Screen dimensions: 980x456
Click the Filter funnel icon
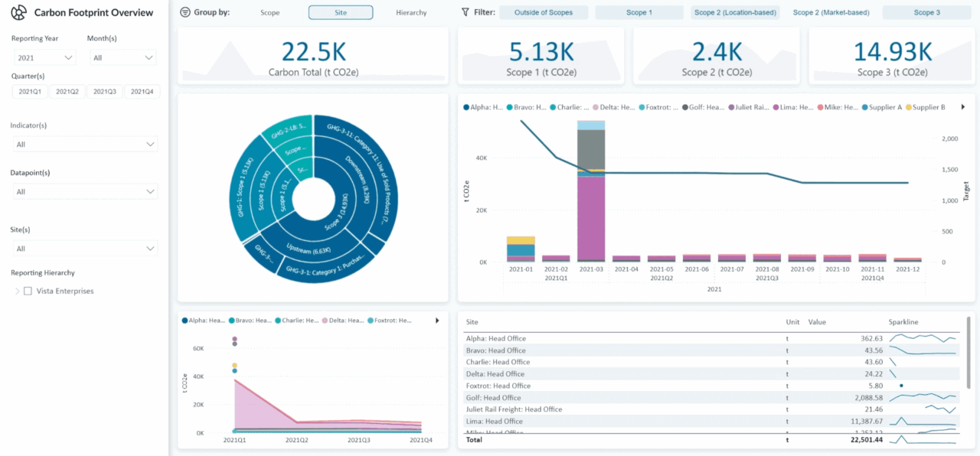point(464,11)
